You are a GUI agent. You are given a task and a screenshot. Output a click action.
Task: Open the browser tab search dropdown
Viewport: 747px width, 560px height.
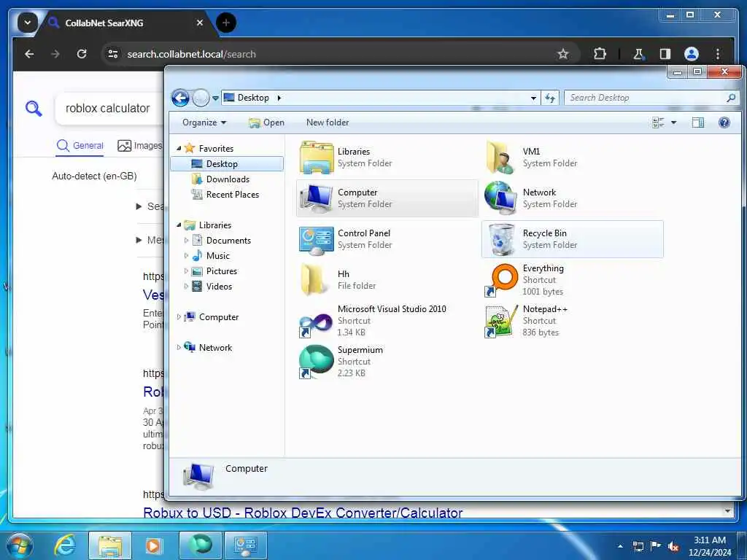click(x=28, y=23)
